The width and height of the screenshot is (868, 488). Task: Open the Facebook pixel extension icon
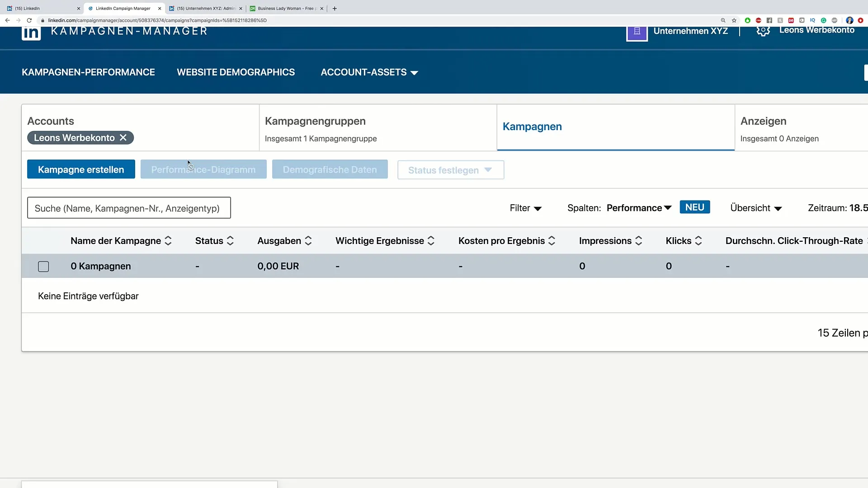tap(769, 20)
